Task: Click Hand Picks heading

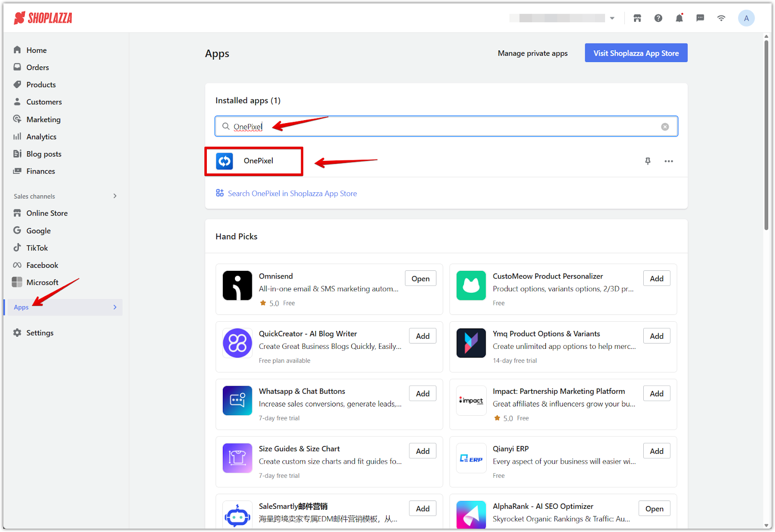Action: point(236,236)
